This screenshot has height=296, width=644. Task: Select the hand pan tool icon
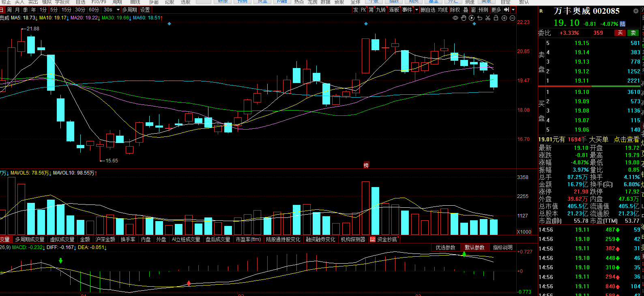464,18
